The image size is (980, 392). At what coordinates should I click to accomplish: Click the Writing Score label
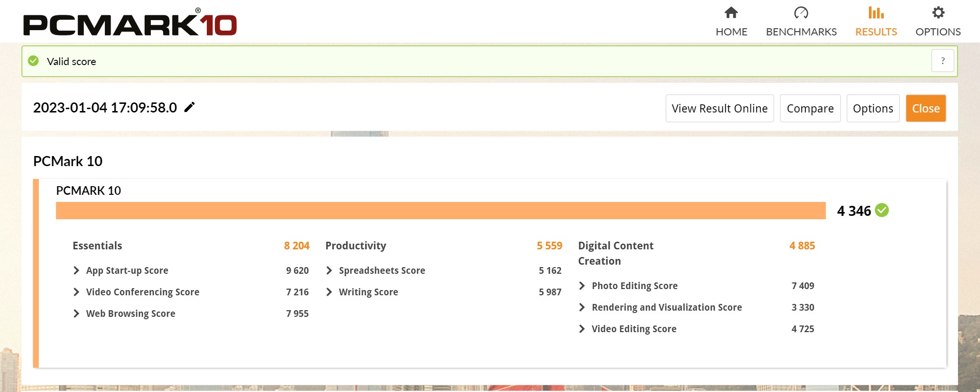pos(369,292)
